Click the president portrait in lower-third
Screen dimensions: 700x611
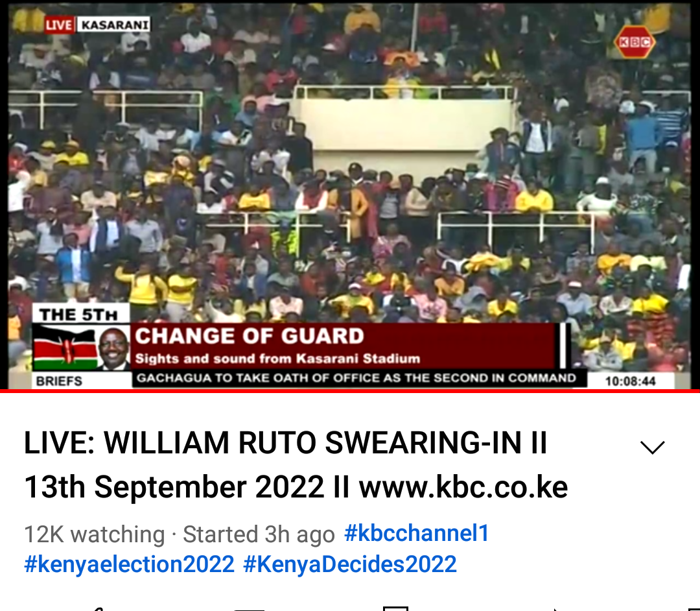click(x=114, y=348)
